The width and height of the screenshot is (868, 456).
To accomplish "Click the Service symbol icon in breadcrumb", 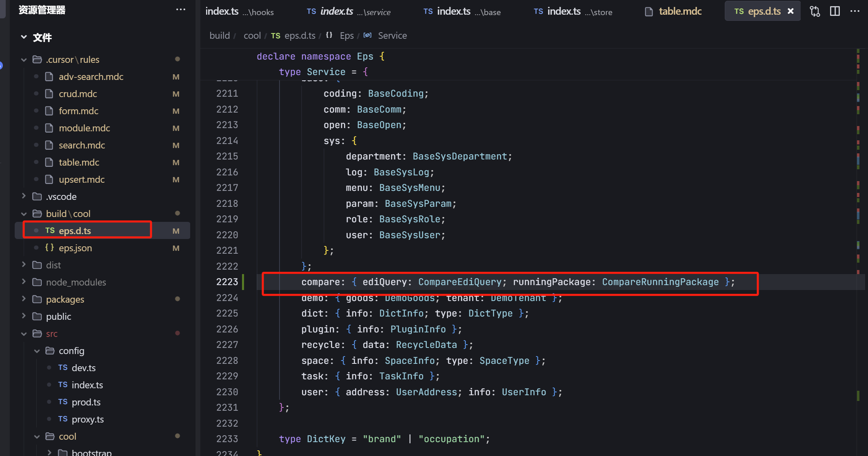I will pos(368,35).
